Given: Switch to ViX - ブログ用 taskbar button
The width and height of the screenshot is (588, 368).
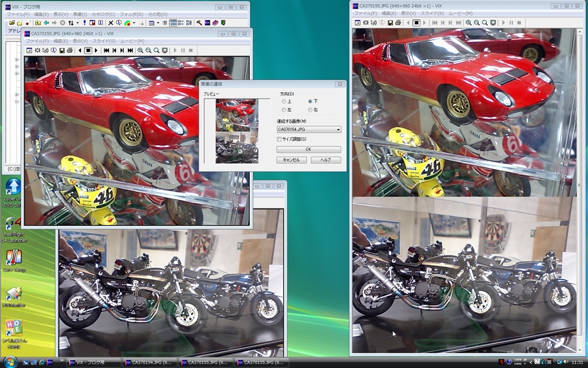Looking at the screenshot, I should (94, 362).
